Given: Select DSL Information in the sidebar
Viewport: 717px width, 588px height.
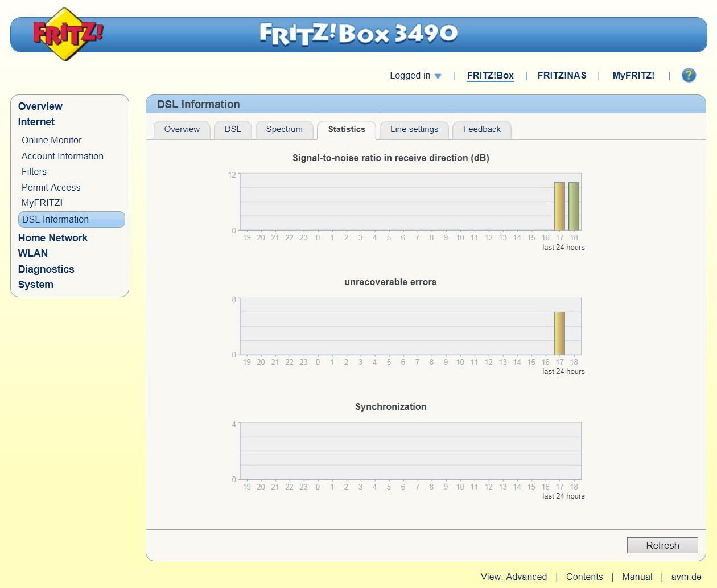Looking at the screenshot, I should [x=72, y=219].
